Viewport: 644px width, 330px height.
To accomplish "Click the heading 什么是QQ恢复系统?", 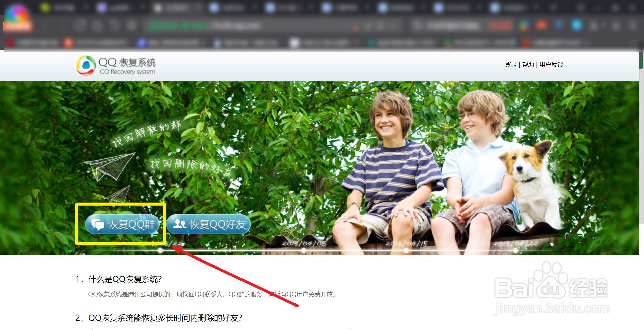I will pyautogui.click(x=125, y=279).
